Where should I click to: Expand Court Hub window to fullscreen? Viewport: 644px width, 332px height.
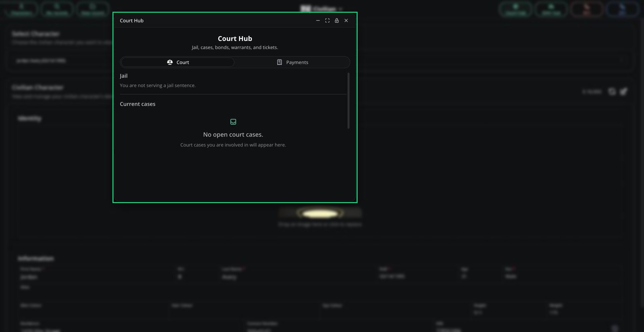(327, 20)
